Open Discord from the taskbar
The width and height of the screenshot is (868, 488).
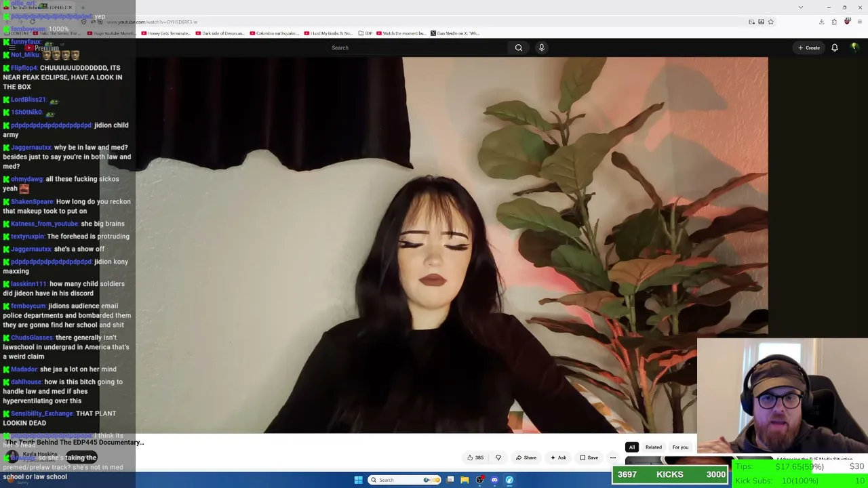pyautogui.click(x=494, y=480)
